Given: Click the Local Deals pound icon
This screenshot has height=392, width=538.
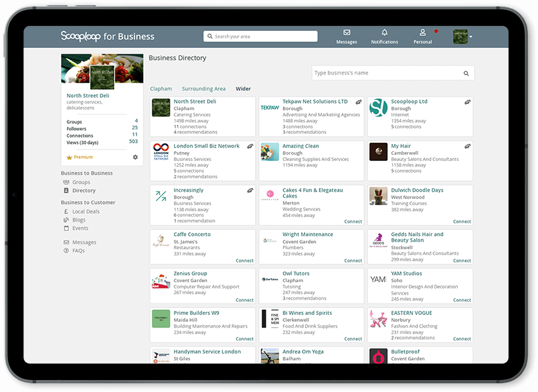Looking at the screenshot, I should coord(66,211).
